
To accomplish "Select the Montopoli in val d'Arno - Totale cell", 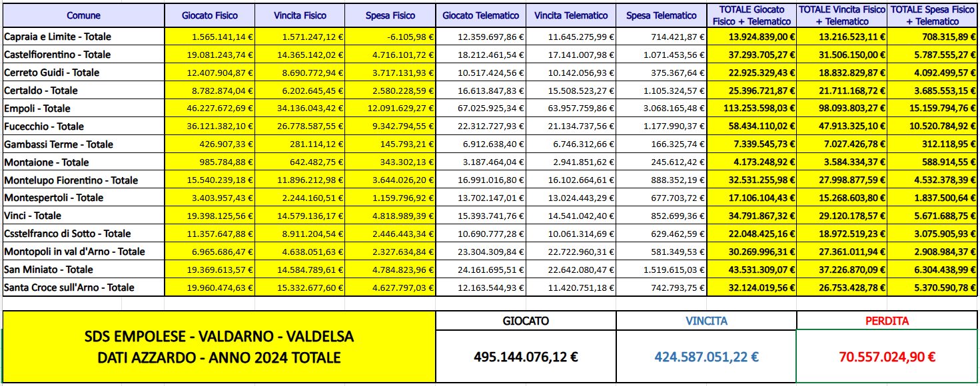I will 75,252.
